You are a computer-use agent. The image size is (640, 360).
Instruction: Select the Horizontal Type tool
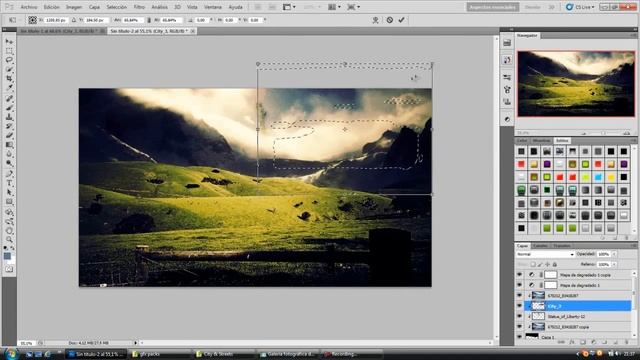coord(9,183)
